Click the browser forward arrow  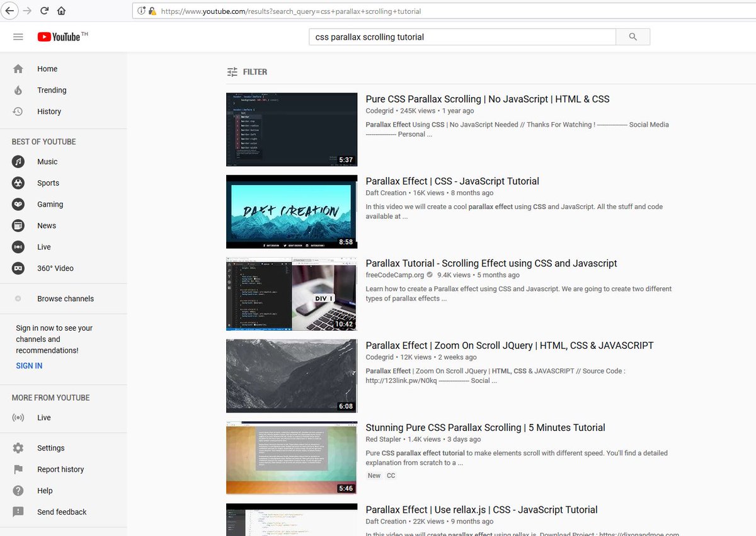click(27, 11)
